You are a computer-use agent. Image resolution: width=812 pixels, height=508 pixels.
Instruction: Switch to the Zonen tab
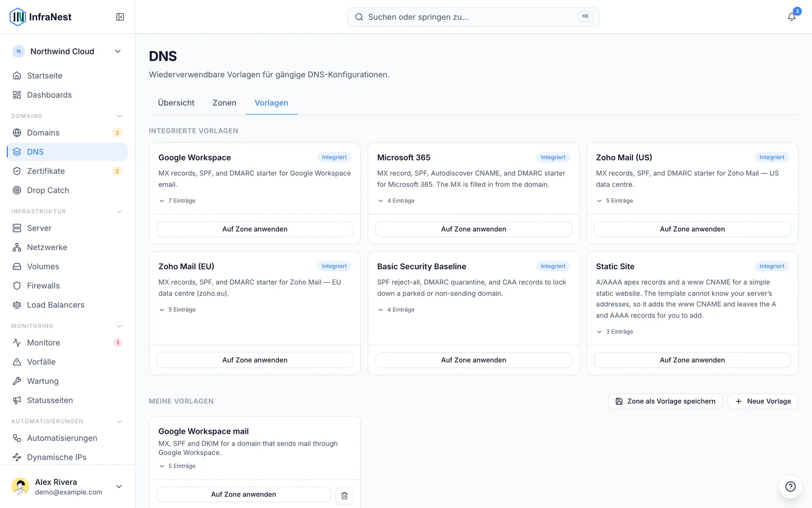225,103
